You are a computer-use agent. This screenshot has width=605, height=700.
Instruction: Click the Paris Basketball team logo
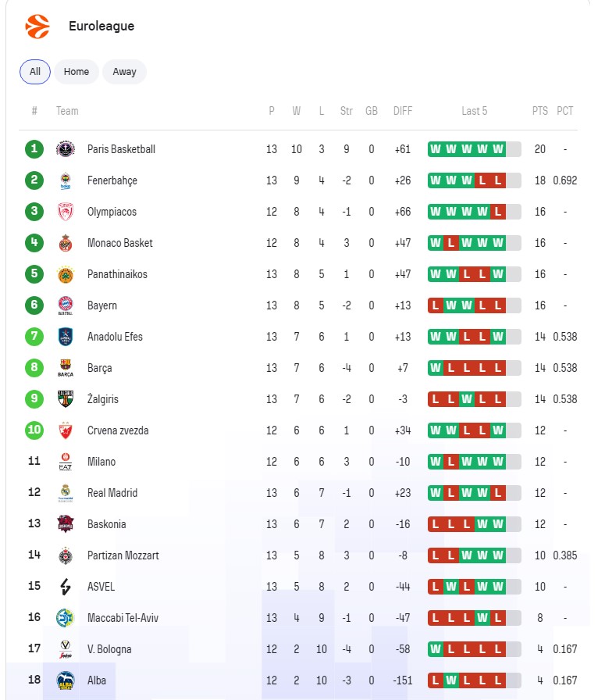66,149
